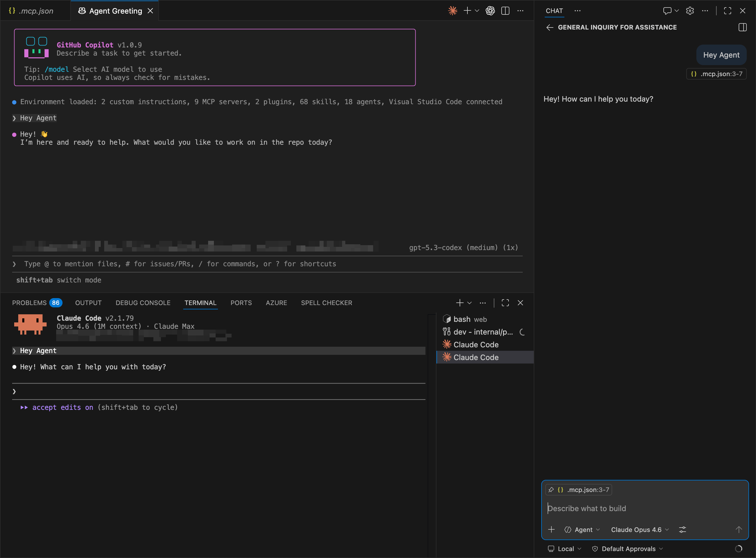
Task: Select the bash web terminal icon
Action: (x=447, y=319)
